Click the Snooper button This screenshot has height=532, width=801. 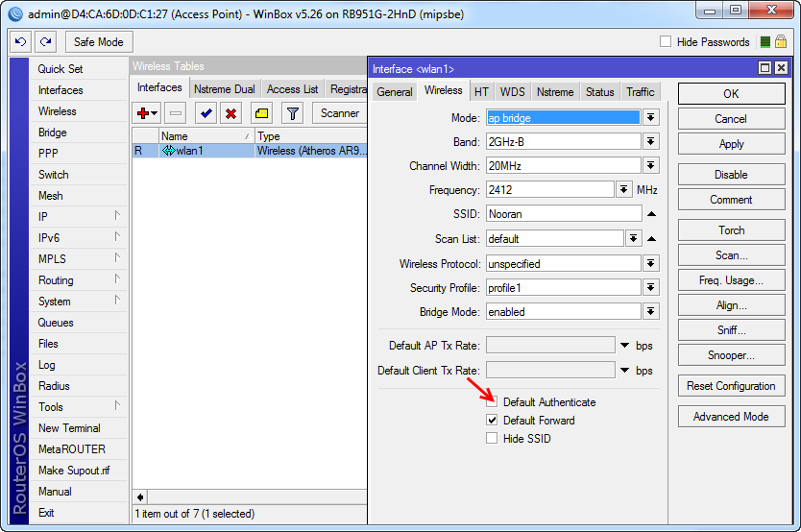[731, 355]
